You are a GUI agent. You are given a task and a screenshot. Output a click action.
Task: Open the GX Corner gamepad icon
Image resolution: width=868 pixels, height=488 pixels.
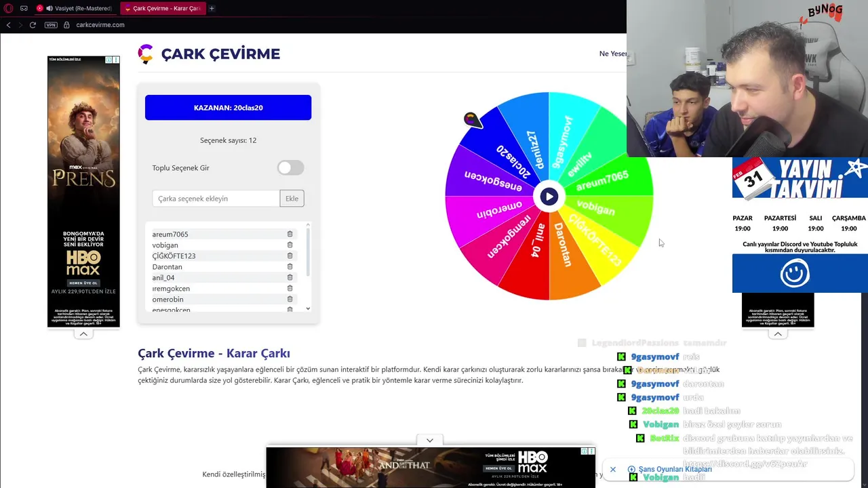(24, 8)
